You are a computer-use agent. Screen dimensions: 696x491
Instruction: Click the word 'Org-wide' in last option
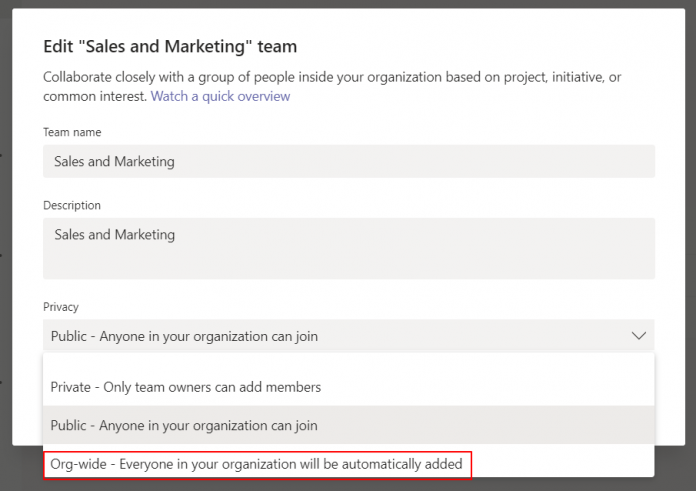(x=78, y=464)
